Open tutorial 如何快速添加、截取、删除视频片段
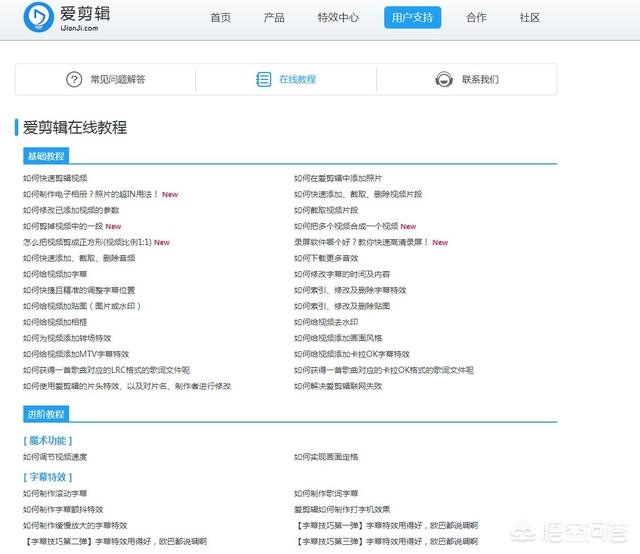The image size is (640, 554). [358, 194]
